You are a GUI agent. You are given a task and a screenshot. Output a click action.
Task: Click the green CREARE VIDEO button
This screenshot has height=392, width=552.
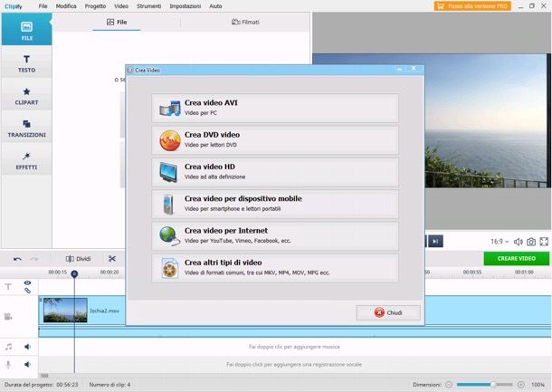tap(517, 259)
